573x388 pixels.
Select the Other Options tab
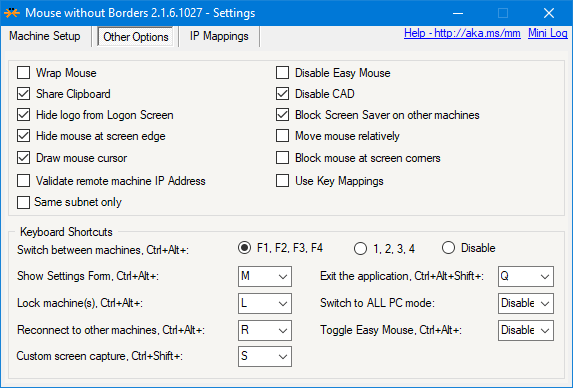pos(136,37)
